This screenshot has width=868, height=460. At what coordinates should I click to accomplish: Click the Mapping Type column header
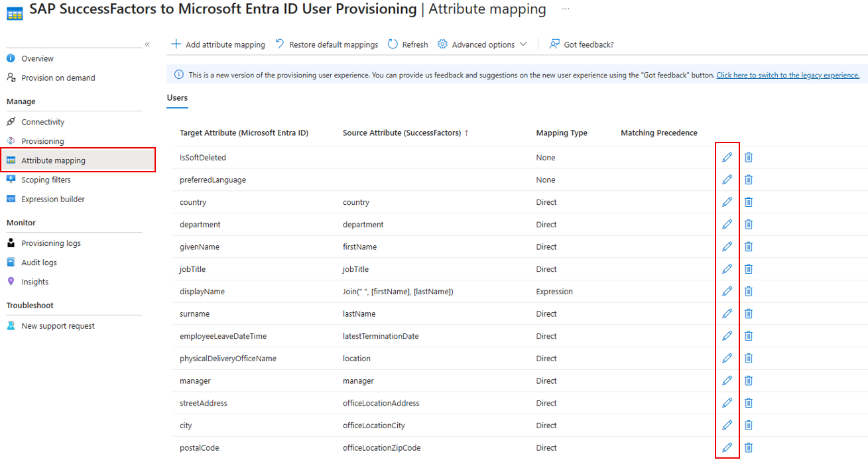[x=562, y=133]
